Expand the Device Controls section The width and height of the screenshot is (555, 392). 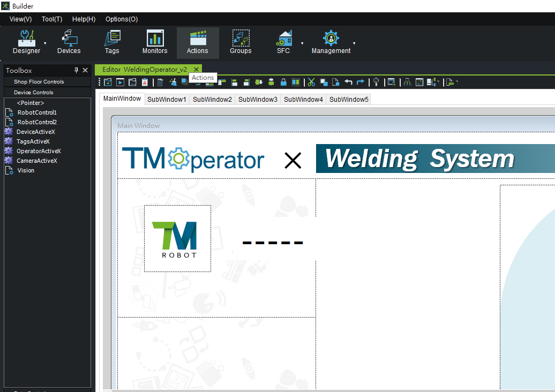point(47,92)
